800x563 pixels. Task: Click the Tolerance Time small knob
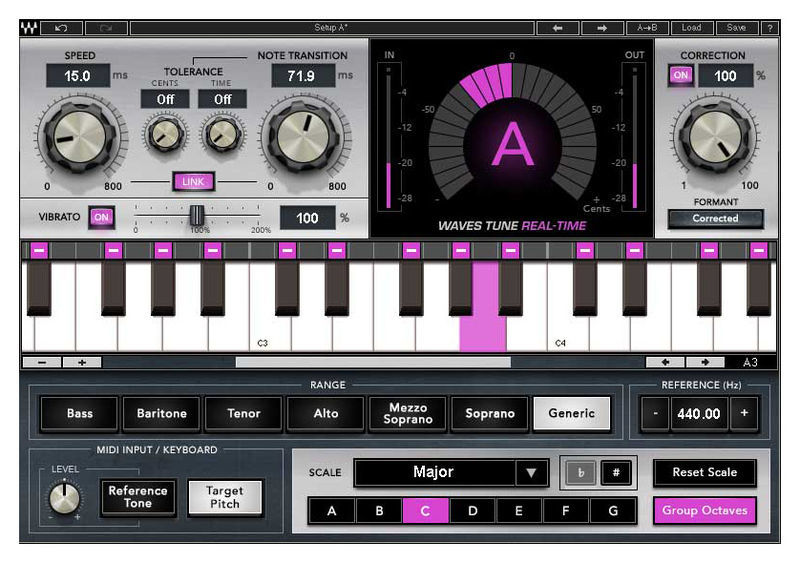click(222, 134)
